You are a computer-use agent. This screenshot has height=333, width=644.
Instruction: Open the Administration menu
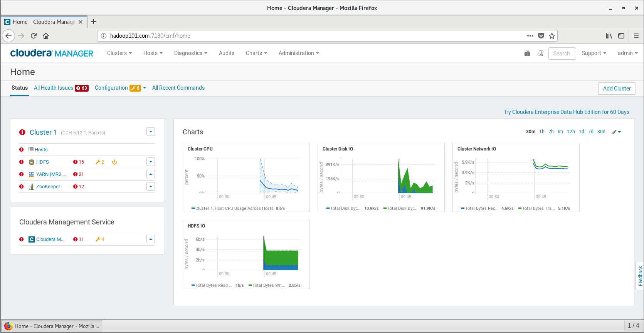[299, 54]
